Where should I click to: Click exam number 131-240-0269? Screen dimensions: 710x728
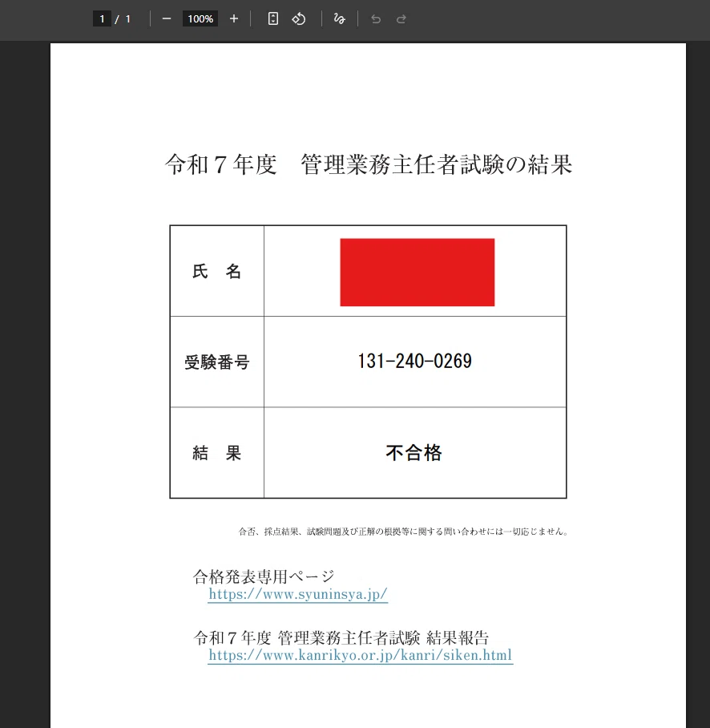coord(414,362)
